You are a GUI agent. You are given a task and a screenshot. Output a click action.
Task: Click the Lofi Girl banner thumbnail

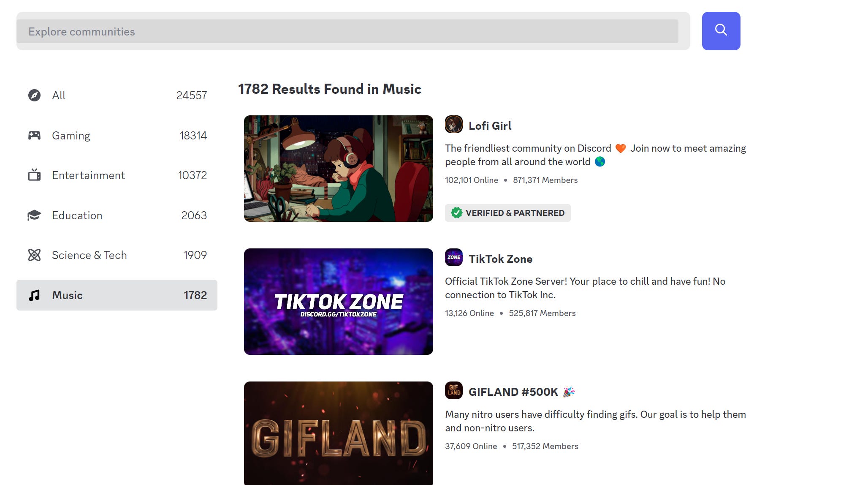click(x=339, y=169)
